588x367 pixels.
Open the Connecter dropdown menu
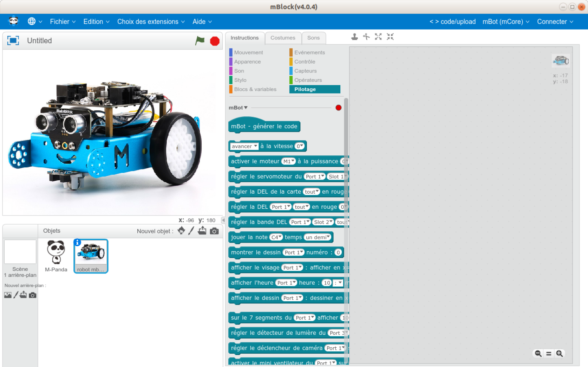click(555, 21)
